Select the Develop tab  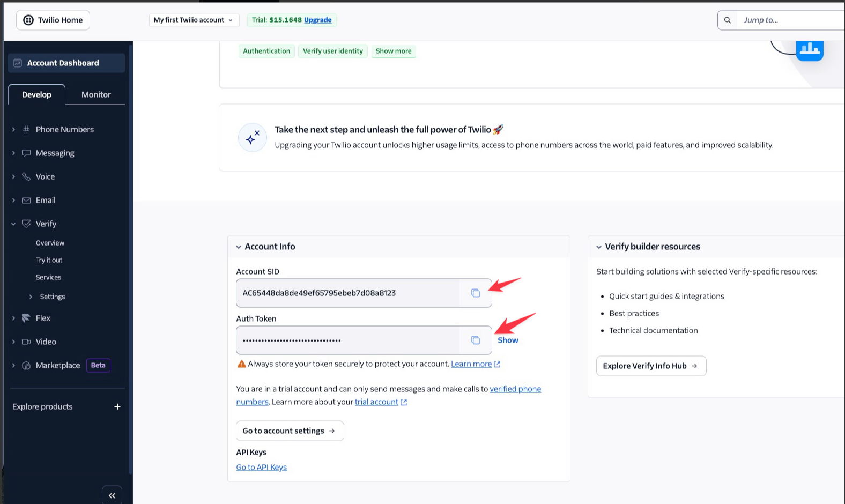tap(36, 94)
